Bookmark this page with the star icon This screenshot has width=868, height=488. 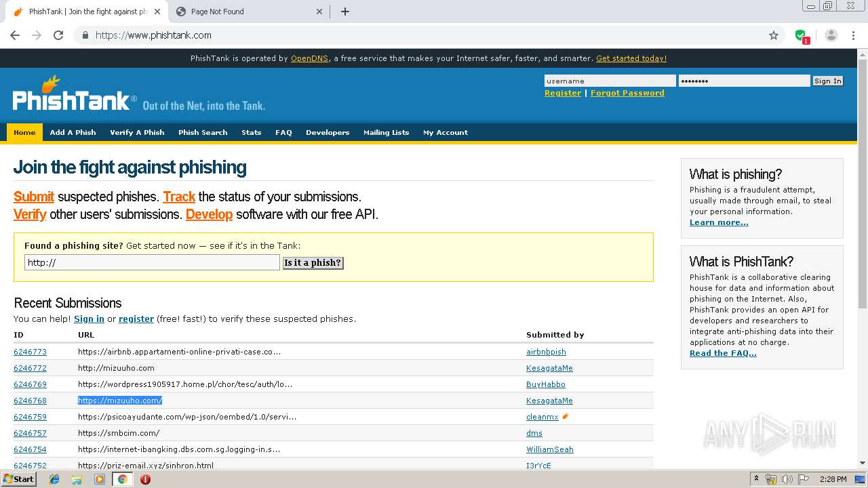[x=774, y=35]
